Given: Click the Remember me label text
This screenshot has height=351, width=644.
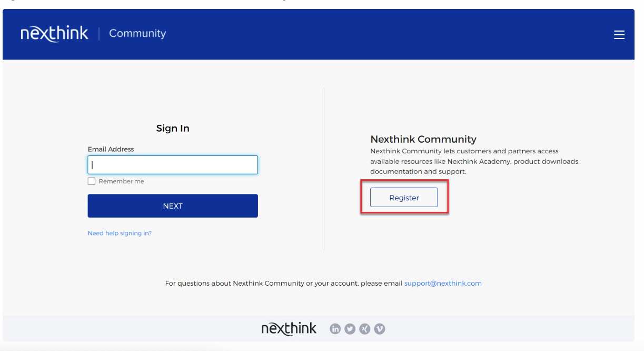Looking at the screenshot, I should [121, 181].
